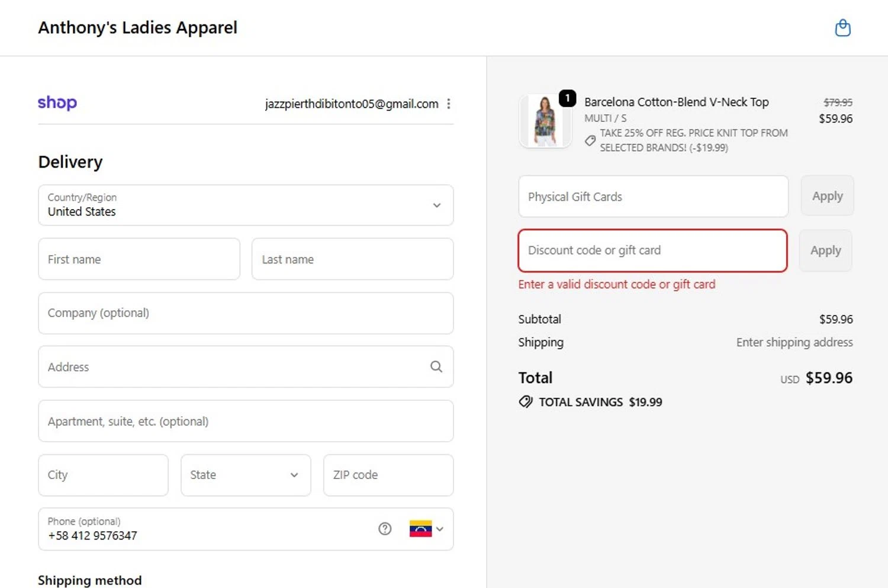888x588 pixels.
Task: Click Barcelona Cotton-Blend V-Neck Top title
Action: click(x=676, y=102)
